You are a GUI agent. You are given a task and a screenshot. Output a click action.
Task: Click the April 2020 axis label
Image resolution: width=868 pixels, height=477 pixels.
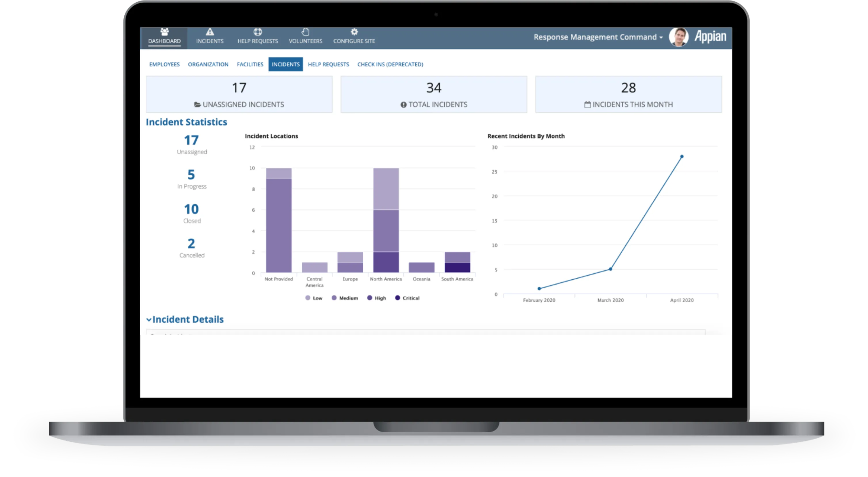pos(682,300)
